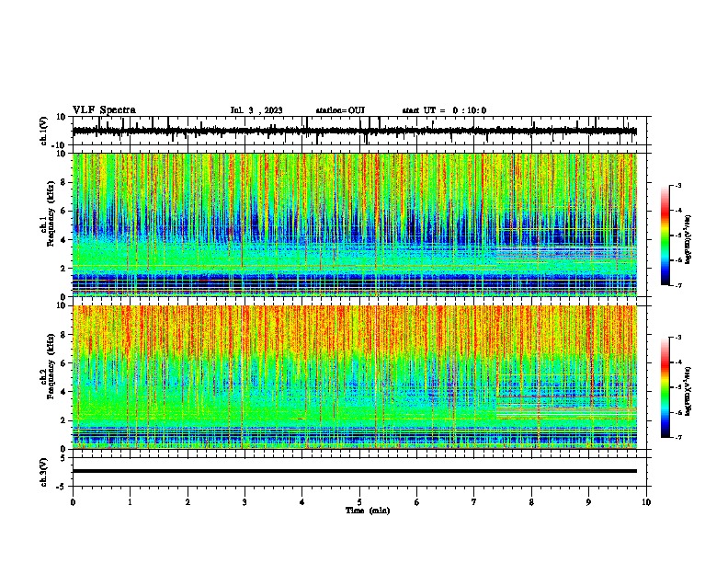
Task: Click the ch.1 spectrogram color scale bar
Action: coord(665,236)
